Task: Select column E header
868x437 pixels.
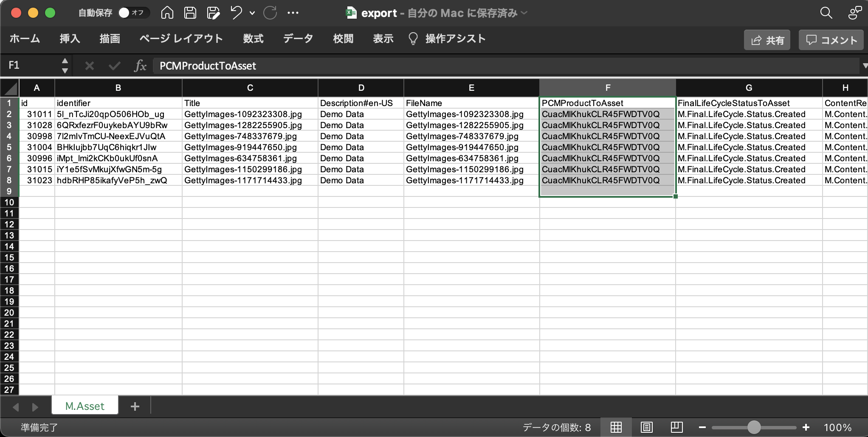Action: pyautogui.click(x=471, y=88)
